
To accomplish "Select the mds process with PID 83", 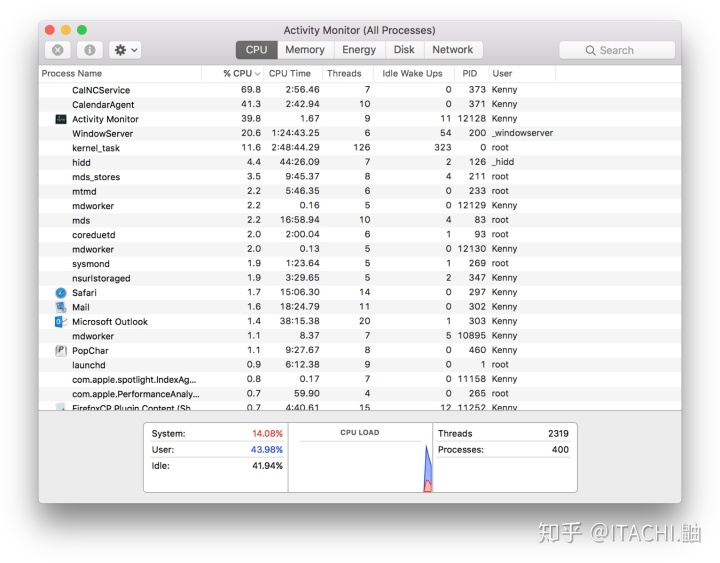I will tap(360, 220).
